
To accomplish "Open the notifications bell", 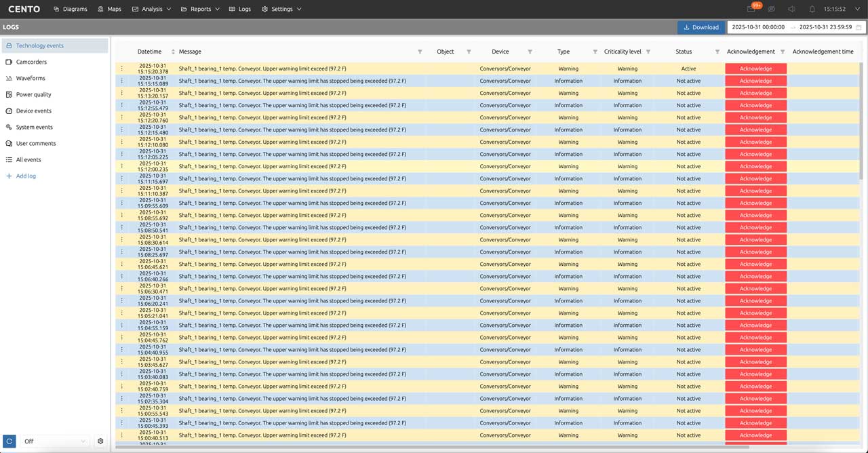I will 812,9.
